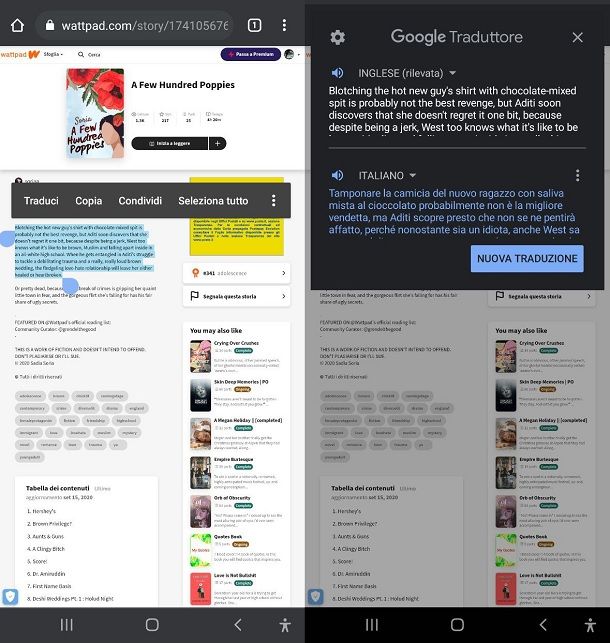Image resolution: width=610 pixels, height=643 pixels.
Task: Choose Condividi in text selection menu
Action: click(140, 201)
